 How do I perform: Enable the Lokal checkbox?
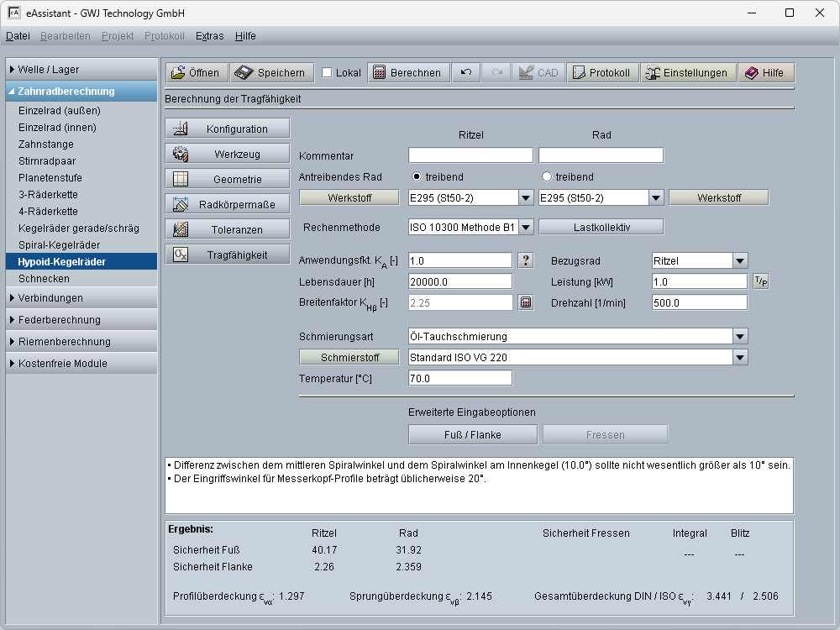[x=328, y=73]
